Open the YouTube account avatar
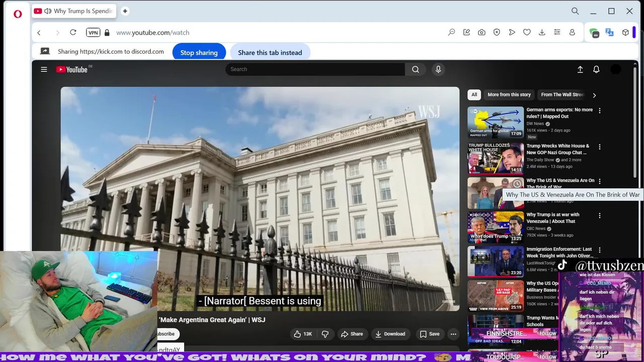Screen dimensions: 644x362 (616, 69)
